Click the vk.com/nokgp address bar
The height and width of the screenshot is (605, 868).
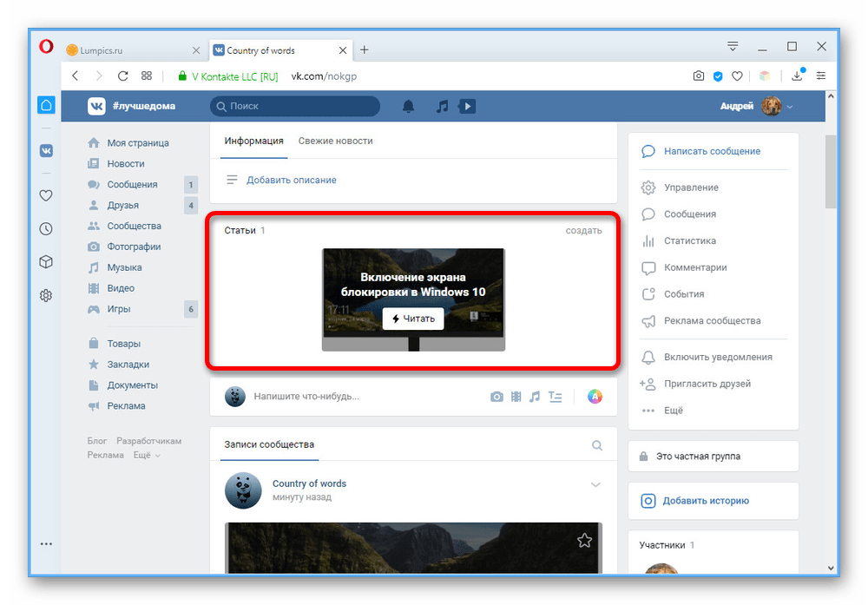tap(324, 76)
